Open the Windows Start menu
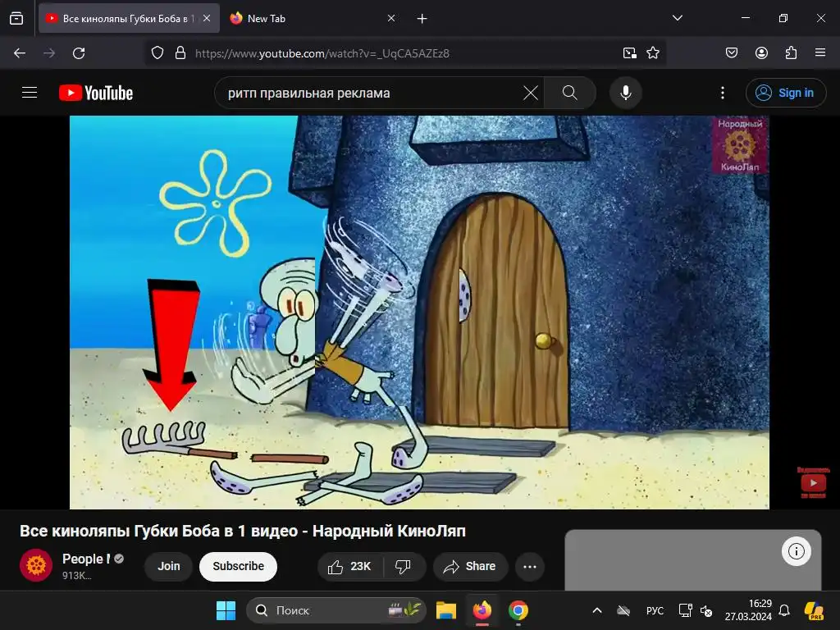Image resolution: width=840 pixels, height=630 pixels. click(226, 610)
